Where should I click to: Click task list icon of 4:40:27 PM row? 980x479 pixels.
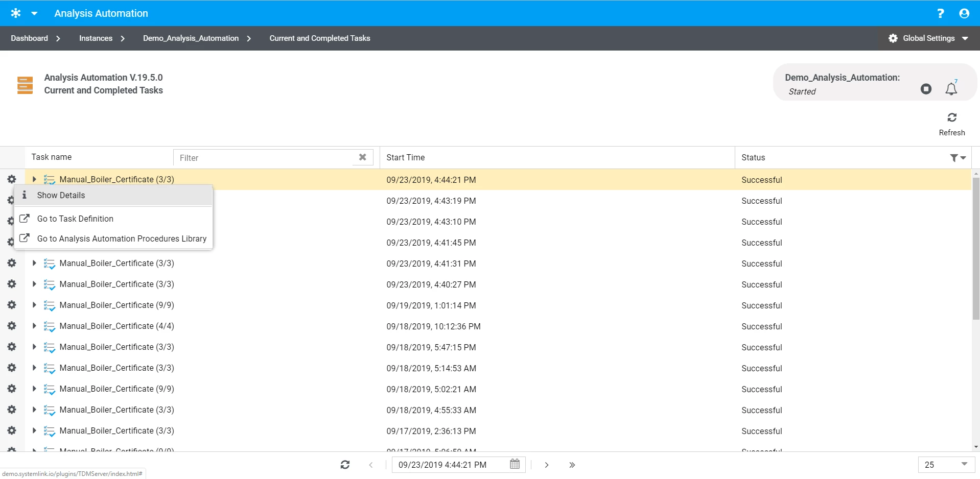click(x=50, y=284)
